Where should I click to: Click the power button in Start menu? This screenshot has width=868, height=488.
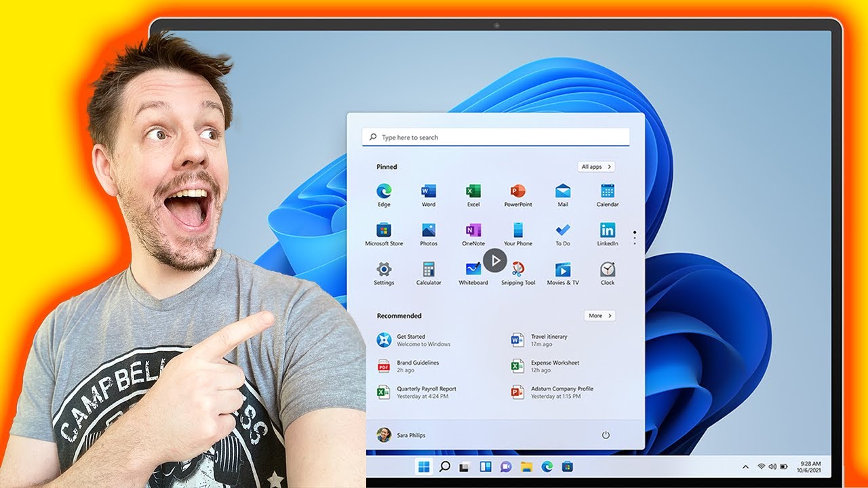point(606,435)
